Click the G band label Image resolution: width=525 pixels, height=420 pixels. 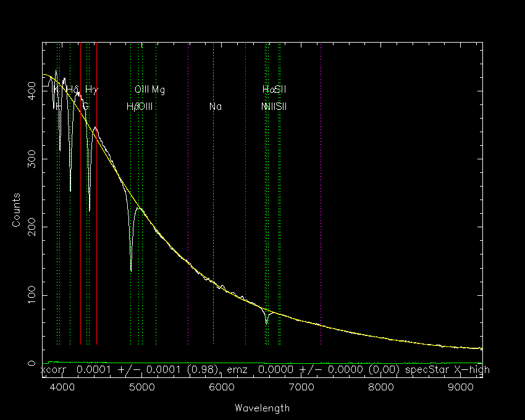pos(85,106)
